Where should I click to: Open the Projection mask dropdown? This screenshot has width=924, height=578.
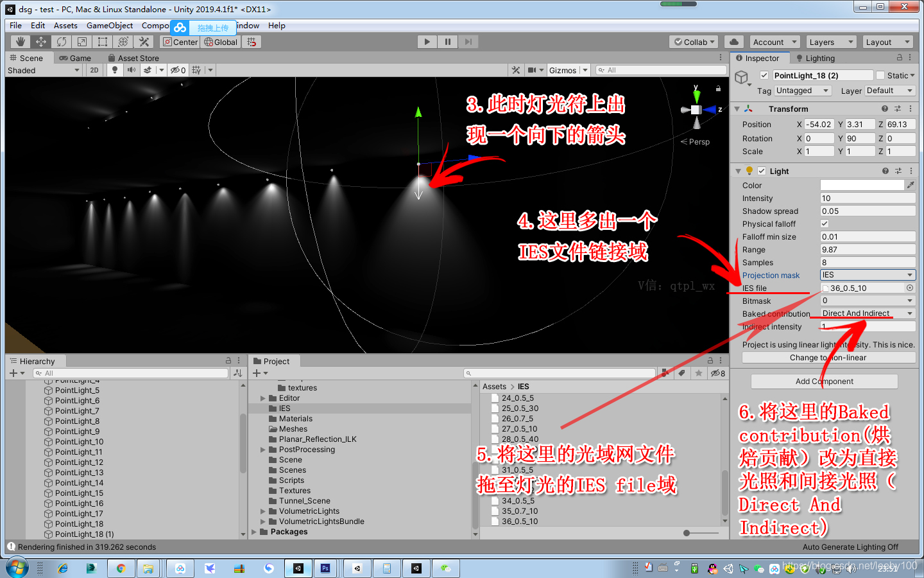tap(868, 275)
